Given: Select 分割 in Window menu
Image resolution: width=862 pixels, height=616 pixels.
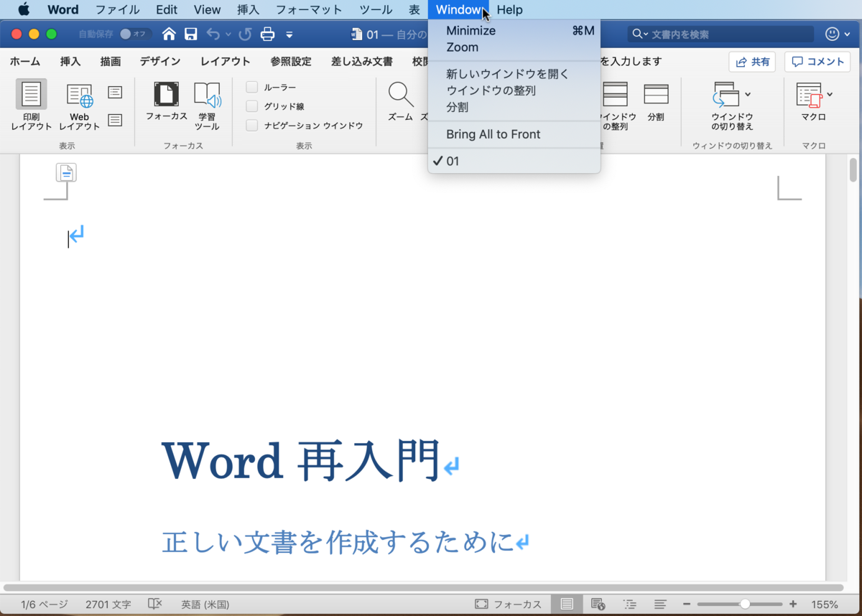Looking at the screenshot, I should click(514, 107).
